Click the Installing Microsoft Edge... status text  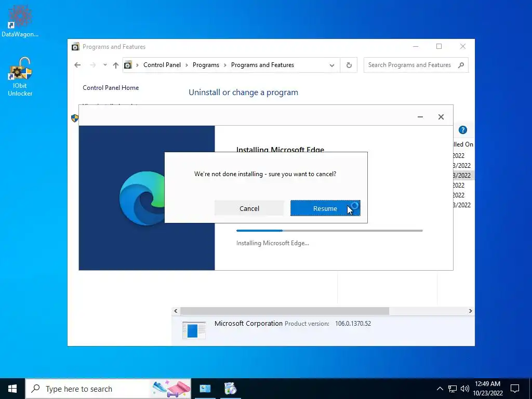[x=272, y=243]
